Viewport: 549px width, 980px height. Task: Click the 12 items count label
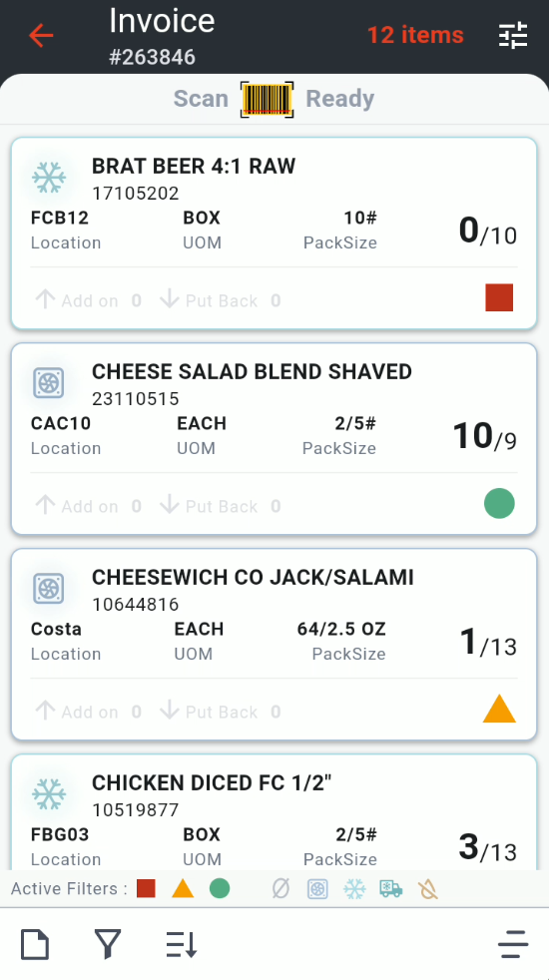(x=415, y=35)
